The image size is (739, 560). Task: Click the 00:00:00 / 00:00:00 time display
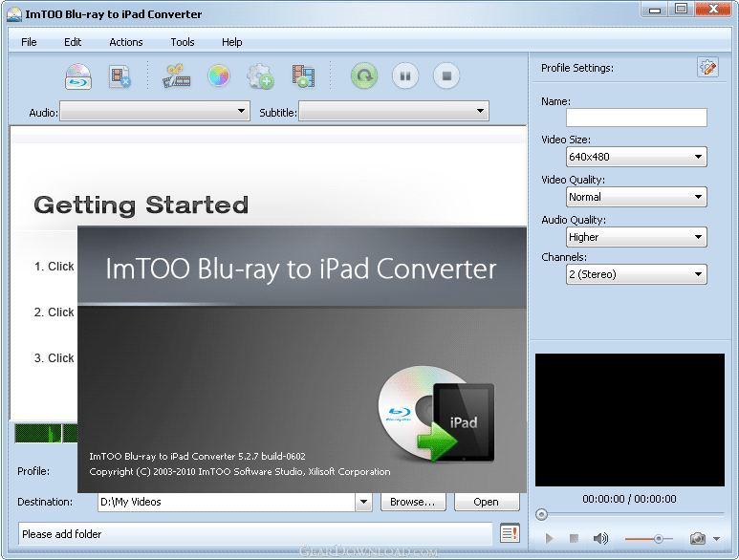coord(629,499)
